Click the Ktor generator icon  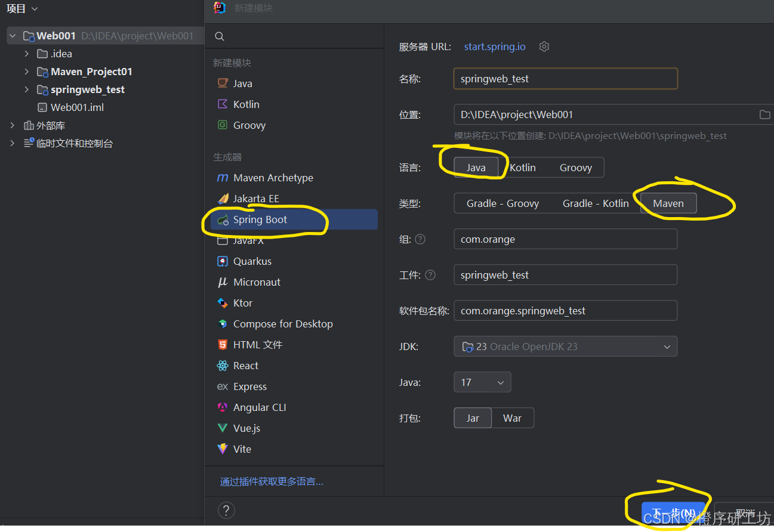tap(223, 303)
